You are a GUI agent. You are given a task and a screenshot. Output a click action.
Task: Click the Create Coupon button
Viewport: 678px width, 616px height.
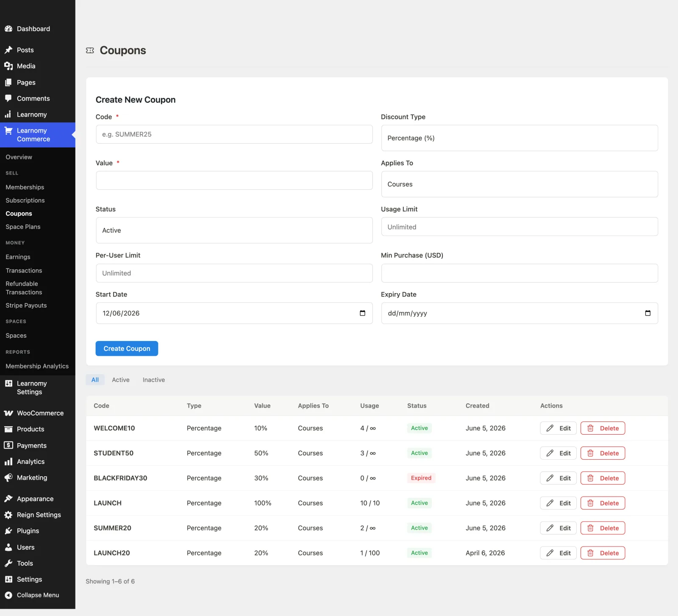[x=127, y=349]
